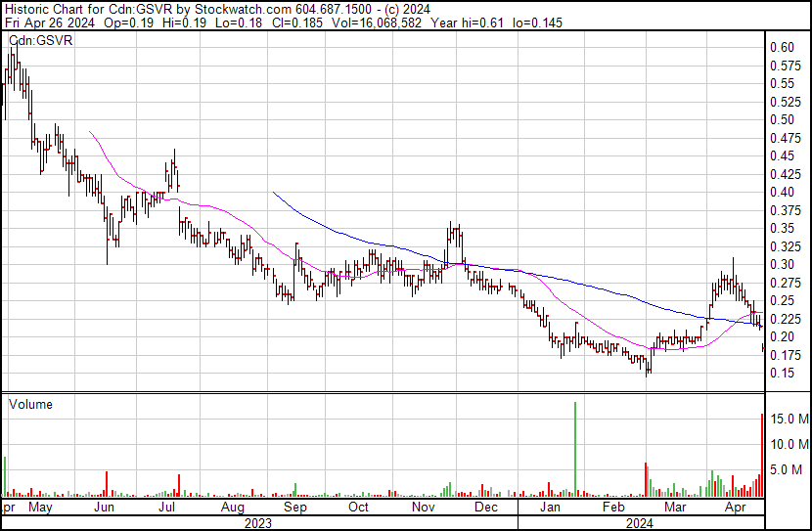This screenshot has width=812, height=531.
Task: Click the Cdn:GSVR ticker label in chart
Action: 40,41
